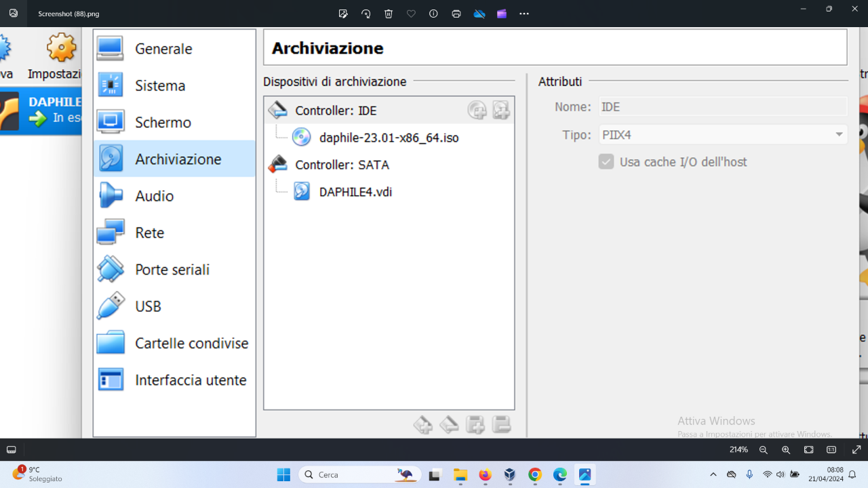Launch Microsoft Edge from the taskbar
The image size is (868, 488).
coord(559,474)
